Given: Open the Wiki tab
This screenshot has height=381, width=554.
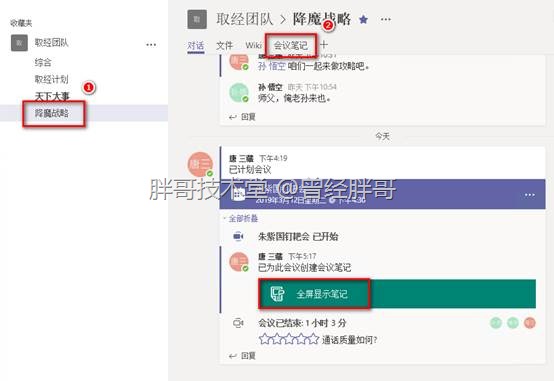Looking at the screenshot, I should (x=253, y=45).
